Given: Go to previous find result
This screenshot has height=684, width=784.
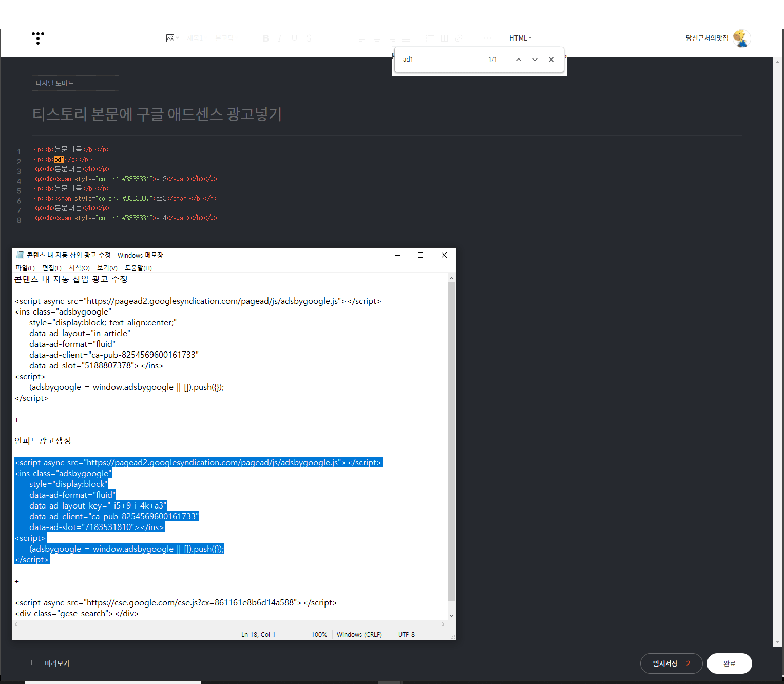Looking at the screenshot, I should pyautogui.click(x=519, y=60).
